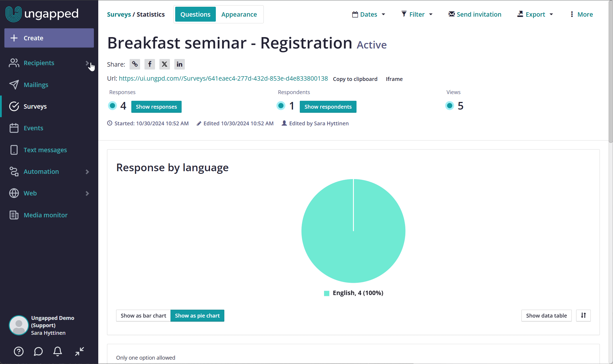This screenshot has height=364, width=613.
Task: Toggle Show data table
Action: point(546,316)
